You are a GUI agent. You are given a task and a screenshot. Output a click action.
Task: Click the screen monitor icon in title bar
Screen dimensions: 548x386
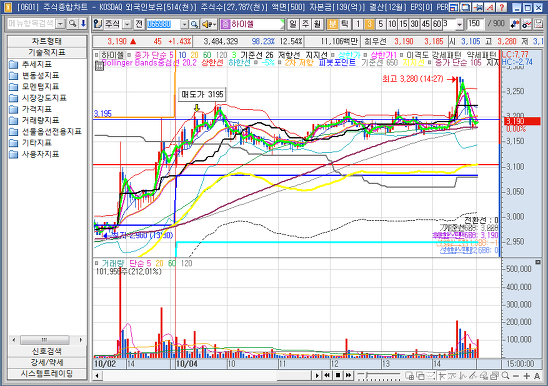pos(465,7)
